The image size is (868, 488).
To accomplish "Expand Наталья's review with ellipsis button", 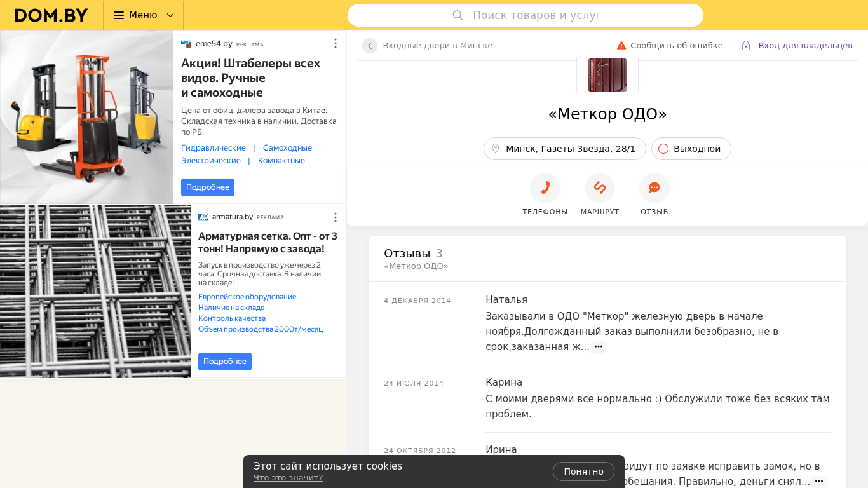I will point(599,347).
